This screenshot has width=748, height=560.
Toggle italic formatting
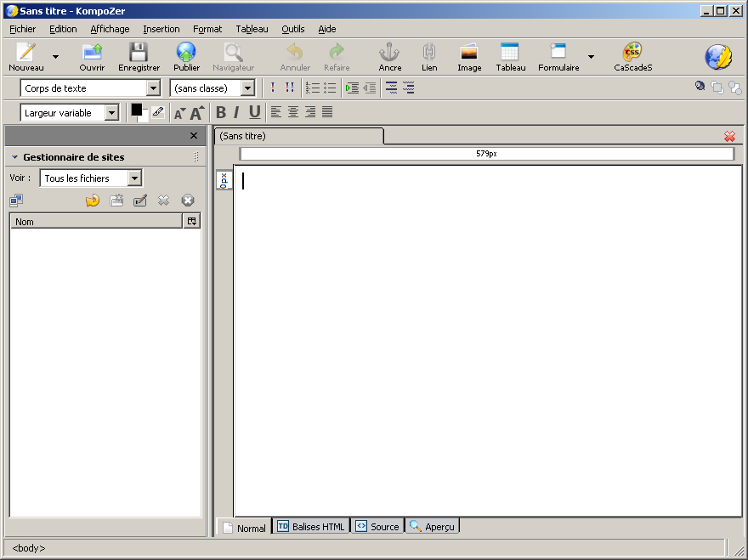click(x=236, y=112)
